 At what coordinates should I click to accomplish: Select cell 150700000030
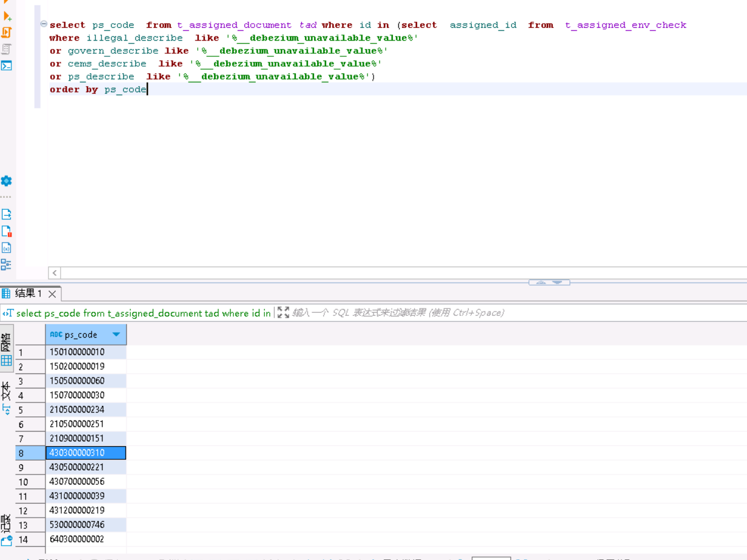[86, 395]
